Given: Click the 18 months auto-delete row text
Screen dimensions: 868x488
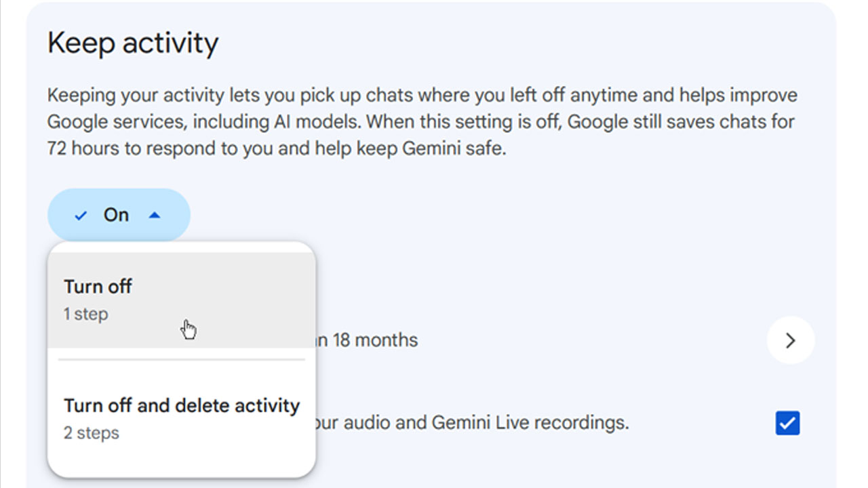Looking at the screenshot, I should (x=367, y=340).
